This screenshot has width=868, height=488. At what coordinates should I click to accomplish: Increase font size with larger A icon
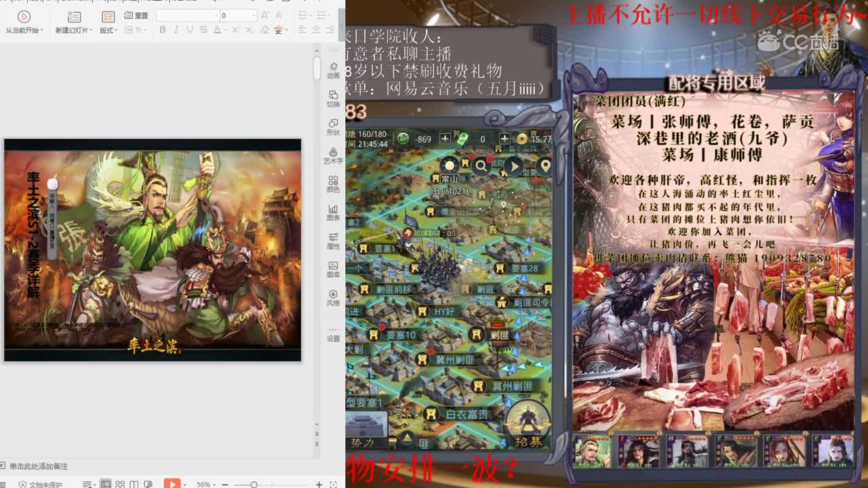[x=266, y=16]
